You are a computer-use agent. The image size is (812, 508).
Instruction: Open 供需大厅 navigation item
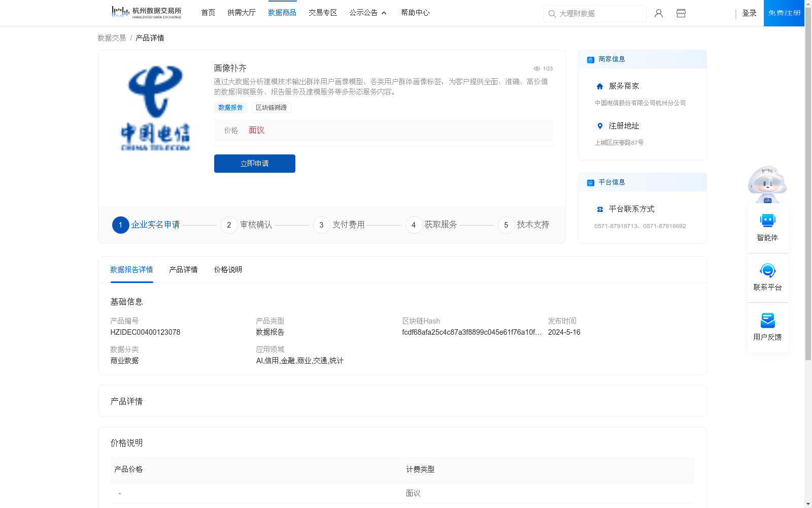(x=242, y=13)
